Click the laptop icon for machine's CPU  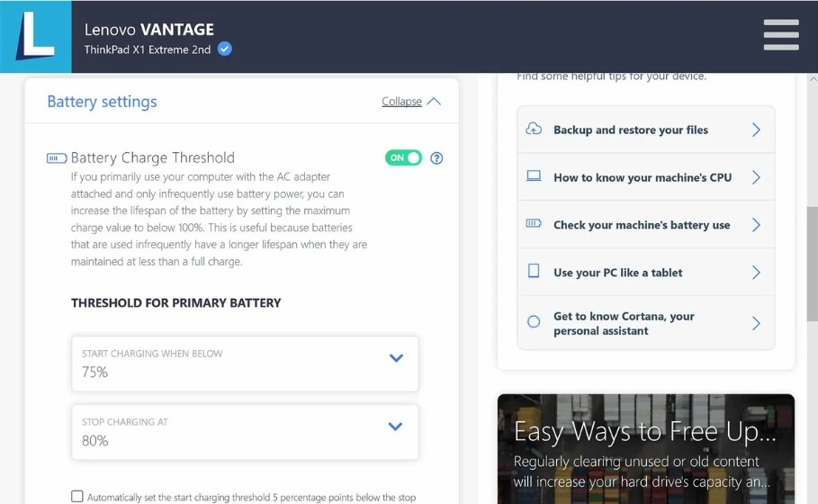pos(534,177)
